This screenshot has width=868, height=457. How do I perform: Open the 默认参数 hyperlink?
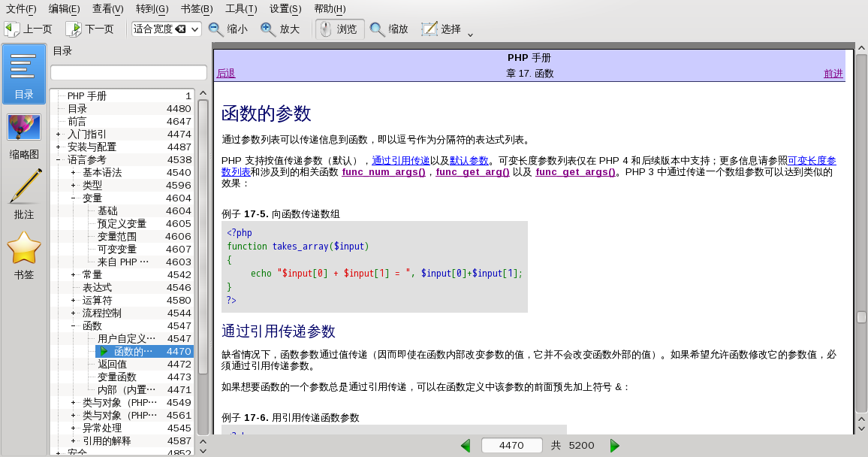click(x=469, y=161)
